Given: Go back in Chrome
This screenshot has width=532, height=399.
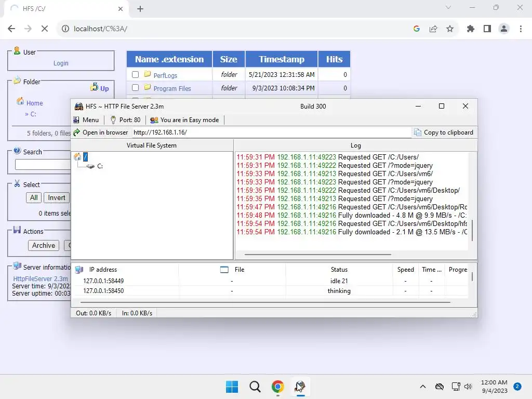Looking at the screenshot, I should point(11,29).
